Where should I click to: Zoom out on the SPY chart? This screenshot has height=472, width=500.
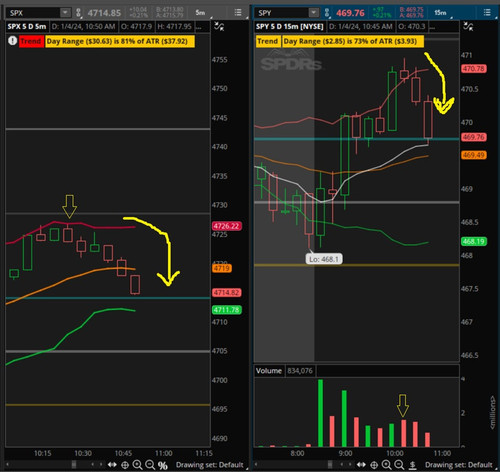(x=399, y=465)
